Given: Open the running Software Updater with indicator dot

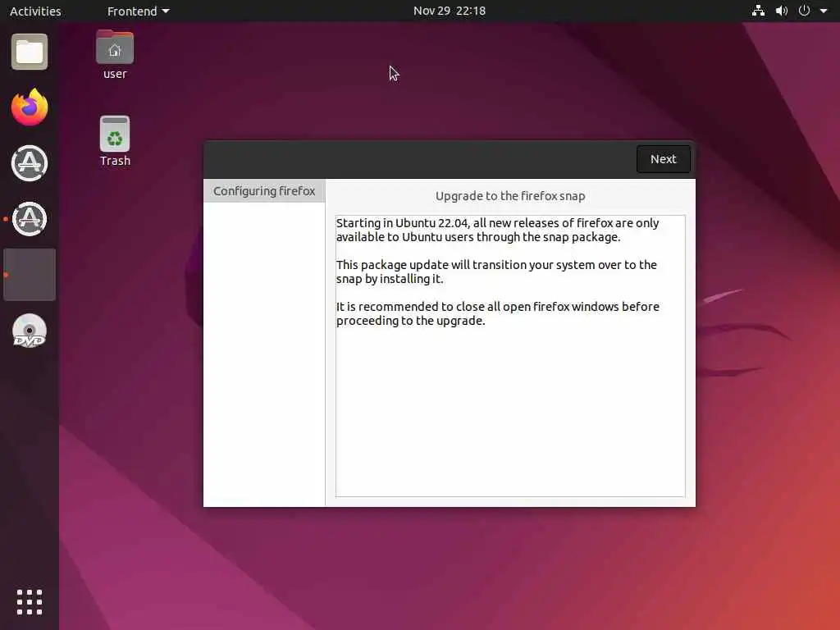Looking at the screenshot, I should point(30,219).
